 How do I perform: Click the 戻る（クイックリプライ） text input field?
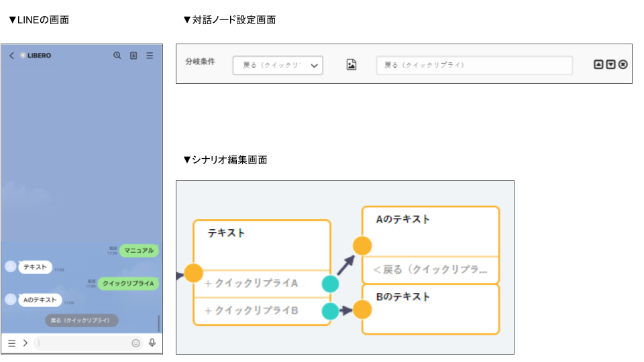[474, 65]
